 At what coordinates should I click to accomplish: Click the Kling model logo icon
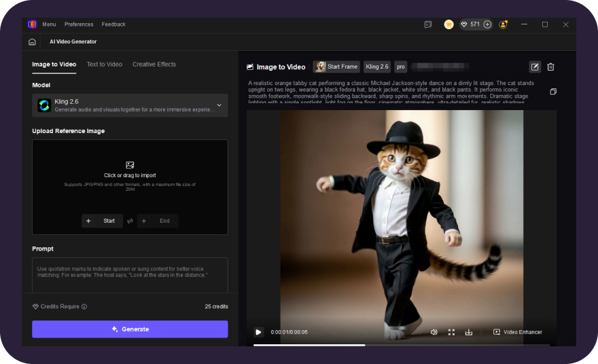pos(44,105)
